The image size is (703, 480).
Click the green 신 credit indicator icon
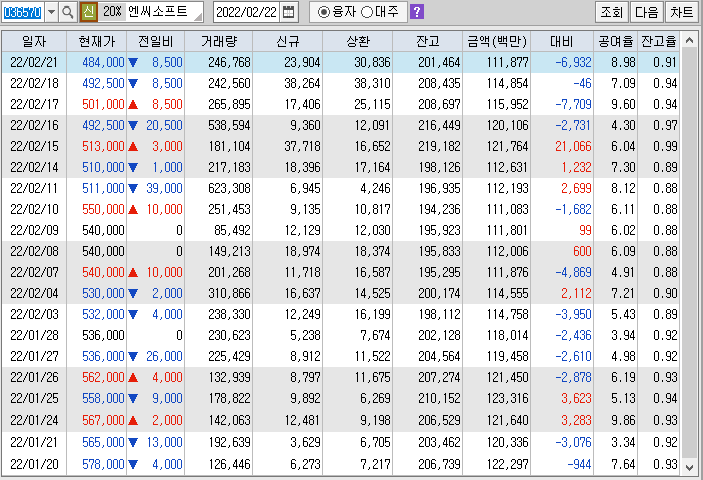88,12
